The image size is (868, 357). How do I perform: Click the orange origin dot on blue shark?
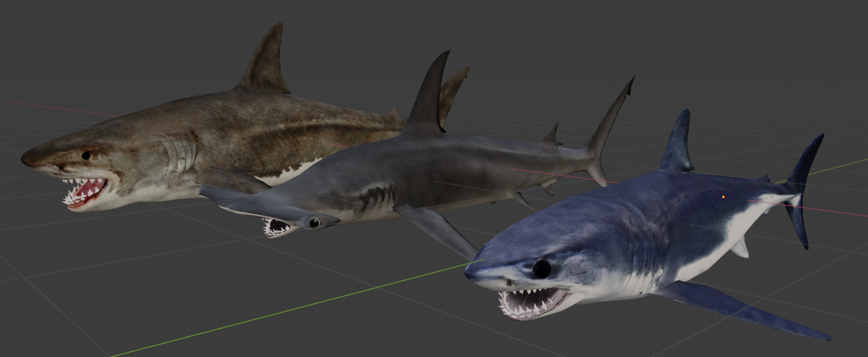point(723,197)
